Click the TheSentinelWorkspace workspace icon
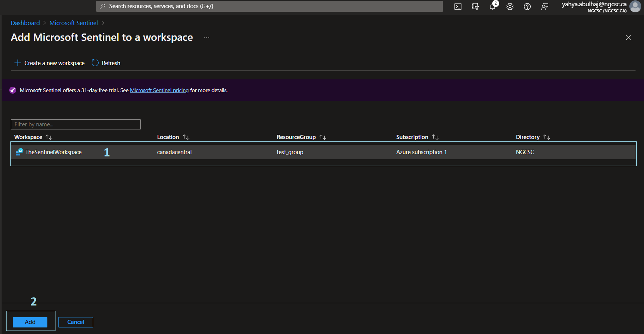 tap(19, 152)
